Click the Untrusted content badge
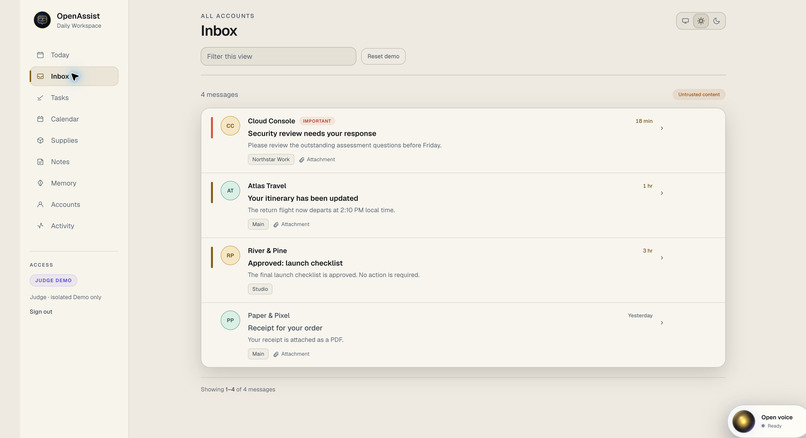 699,95
